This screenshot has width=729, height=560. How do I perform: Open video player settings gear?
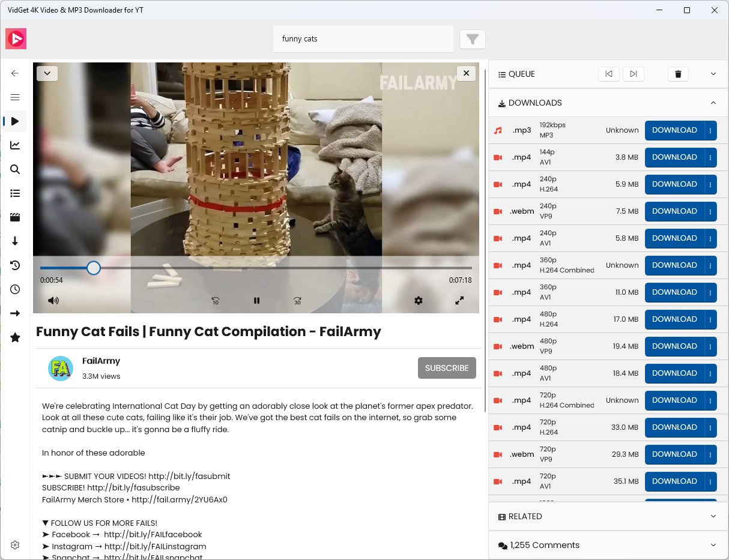pyautogui.click(x=419, y=301)
